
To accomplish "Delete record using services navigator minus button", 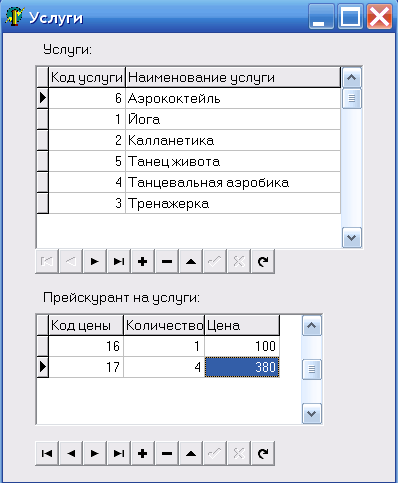I will pyautogui.click(x=167, y=261).
